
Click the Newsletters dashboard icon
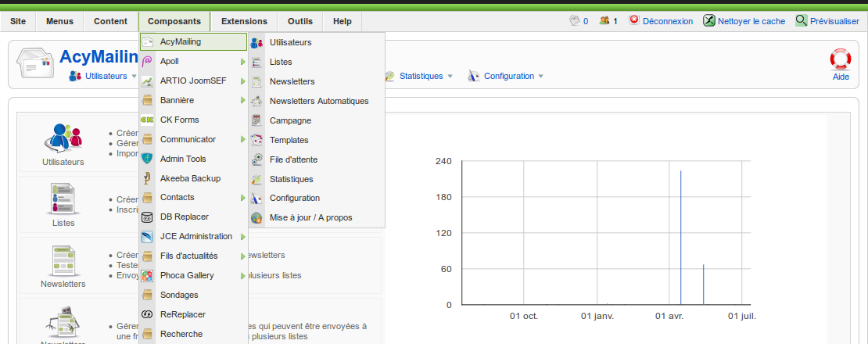pos(63,260)
